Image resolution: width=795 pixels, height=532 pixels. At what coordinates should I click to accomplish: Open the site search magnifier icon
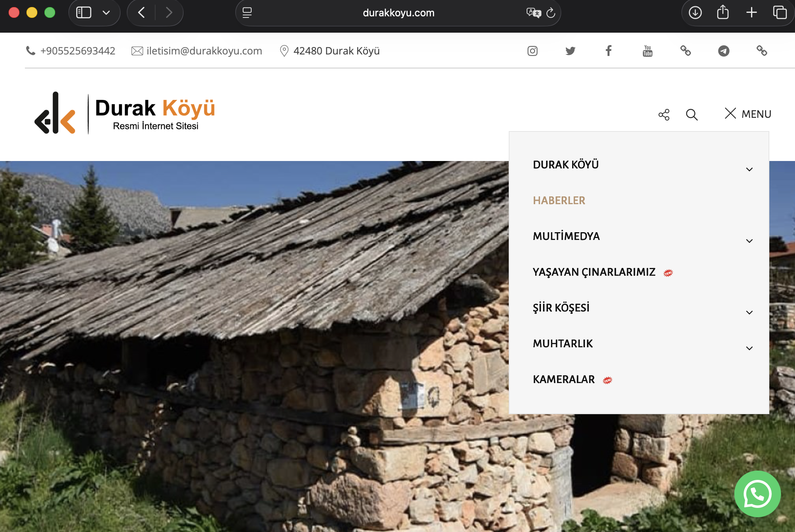(x=692, y=115)
